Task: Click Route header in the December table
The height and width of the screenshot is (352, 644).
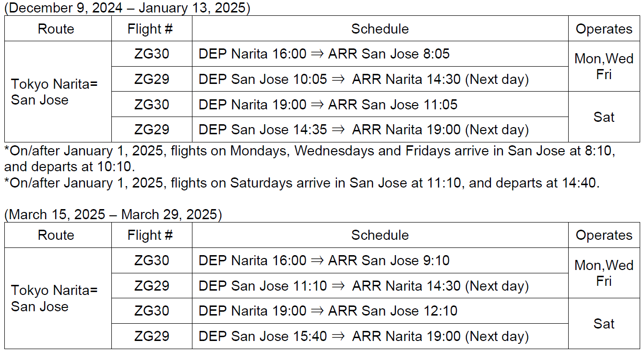Action: 56,29
